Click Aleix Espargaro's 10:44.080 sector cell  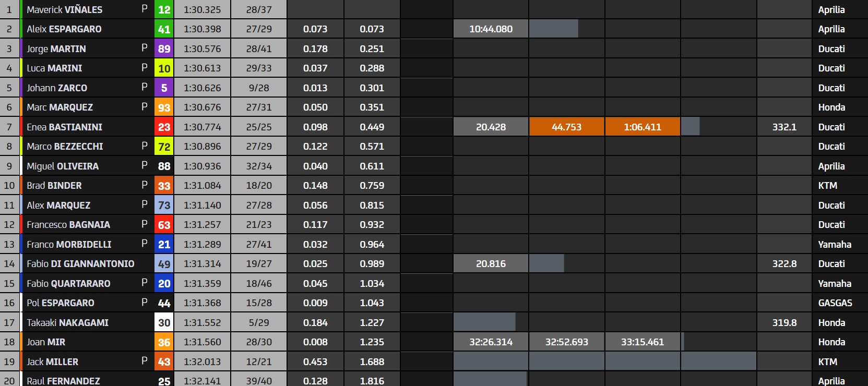pyautogui.click(x=491, y=29)
